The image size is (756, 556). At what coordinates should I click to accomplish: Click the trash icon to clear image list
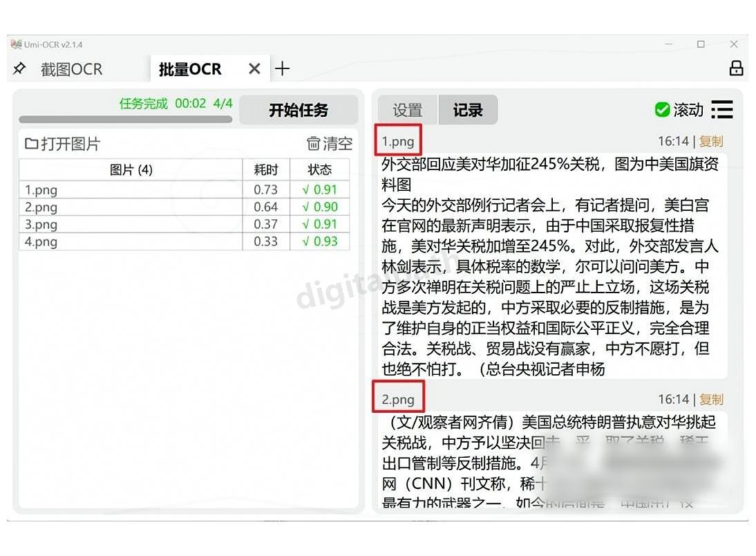(312, 143)
